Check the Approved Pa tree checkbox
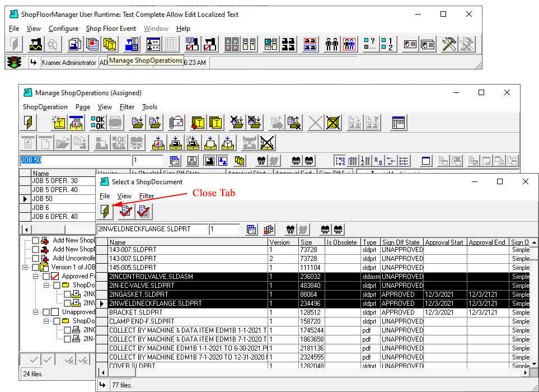 [46, 276]
